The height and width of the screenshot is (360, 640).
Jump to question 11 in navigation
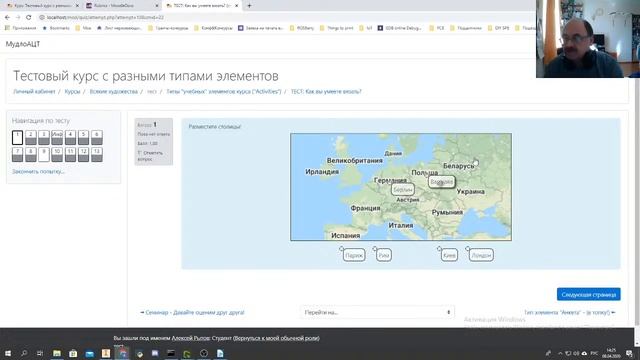(70, 155)
